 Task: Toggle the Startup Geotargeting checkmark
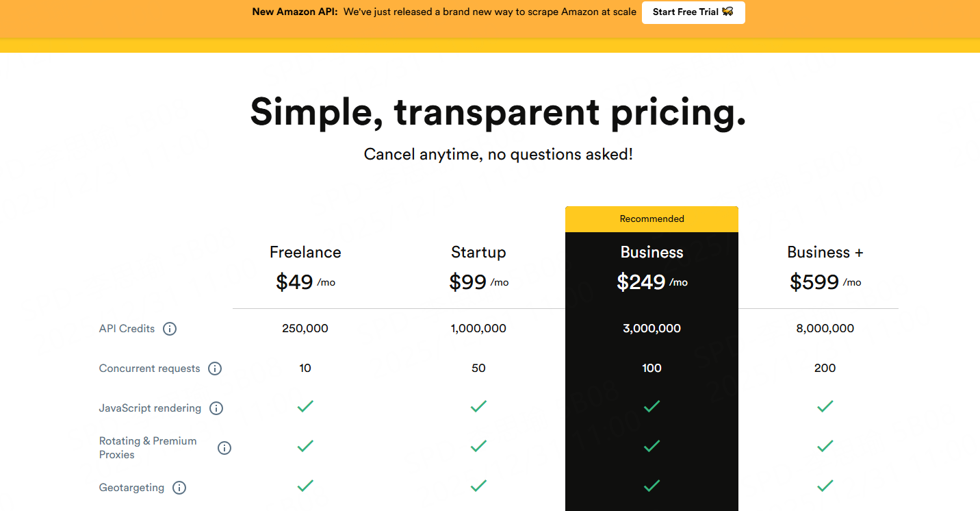pyautogui.click(x=478, y=486)
